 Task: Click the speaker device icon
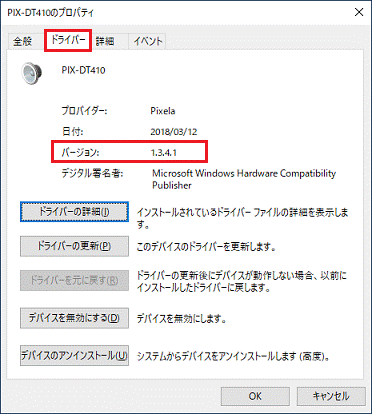pos(32,73)
